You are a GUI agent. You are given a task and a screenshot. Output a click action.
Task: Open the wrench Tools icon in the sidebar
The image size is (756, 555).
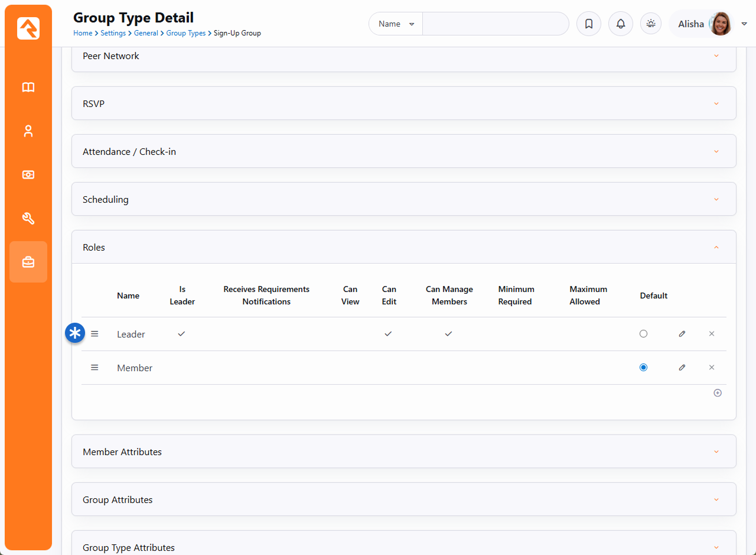28,219
